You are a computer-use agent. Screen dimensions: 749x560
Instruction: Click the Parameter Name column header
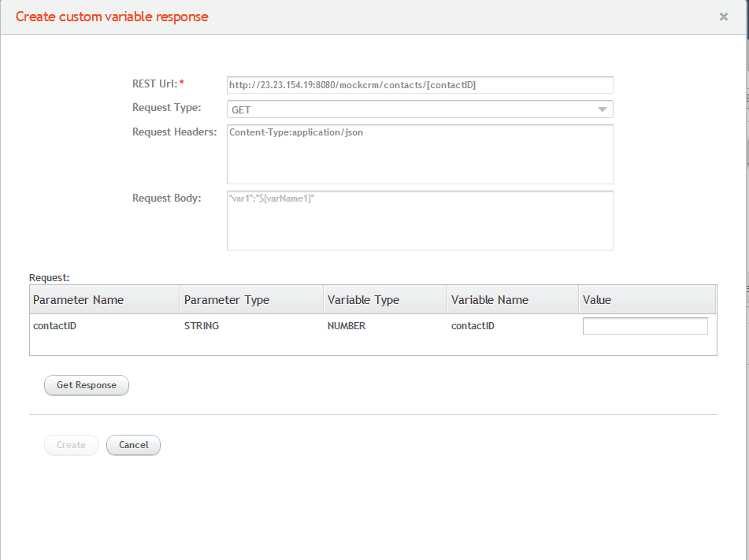tap(105, 299)
